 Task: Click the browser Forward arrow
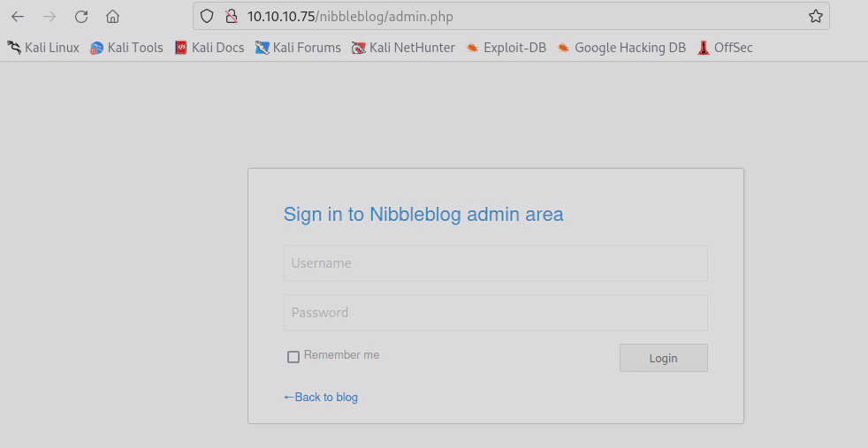coord(49,16)
